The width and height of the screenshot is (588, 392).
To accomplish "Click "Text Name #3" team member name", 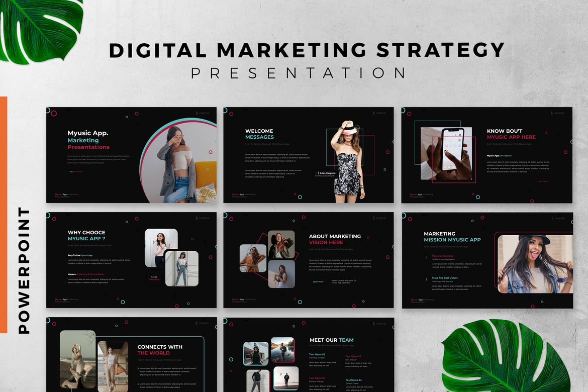I will (x=353, y=356).
